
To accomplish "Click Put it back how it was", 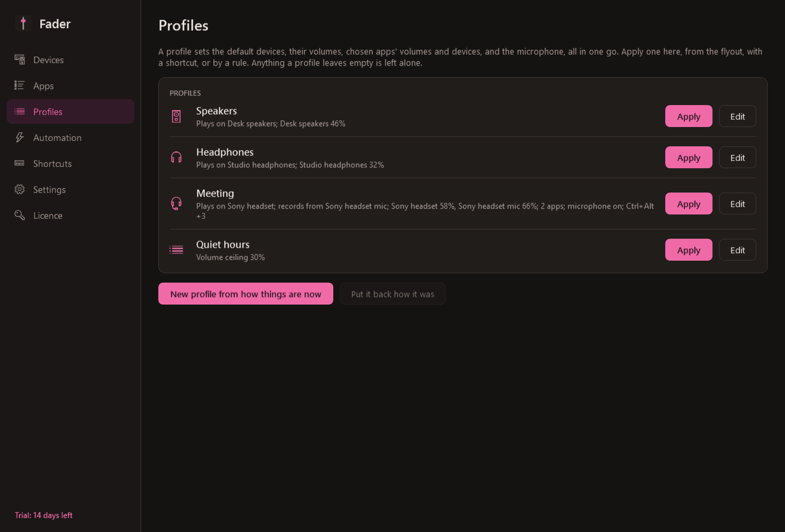I will pyautogui.click(x=392, y=294).
